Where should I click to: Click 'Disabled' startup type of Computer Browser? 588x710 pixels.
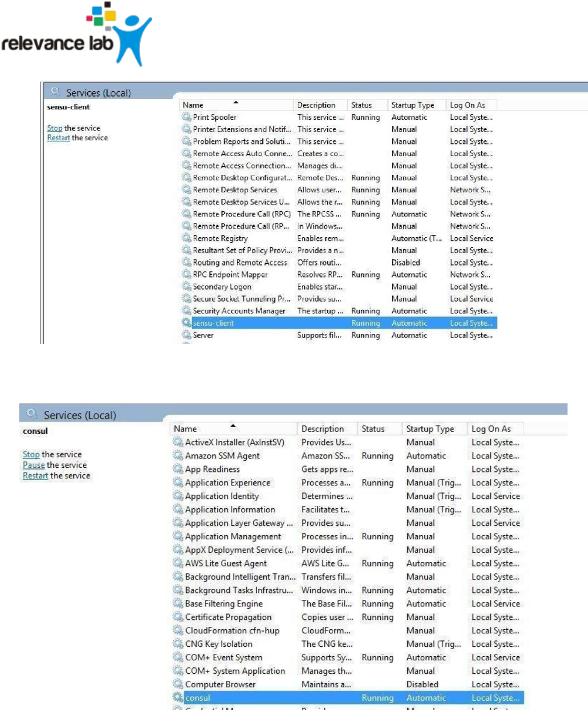(422, 684)
